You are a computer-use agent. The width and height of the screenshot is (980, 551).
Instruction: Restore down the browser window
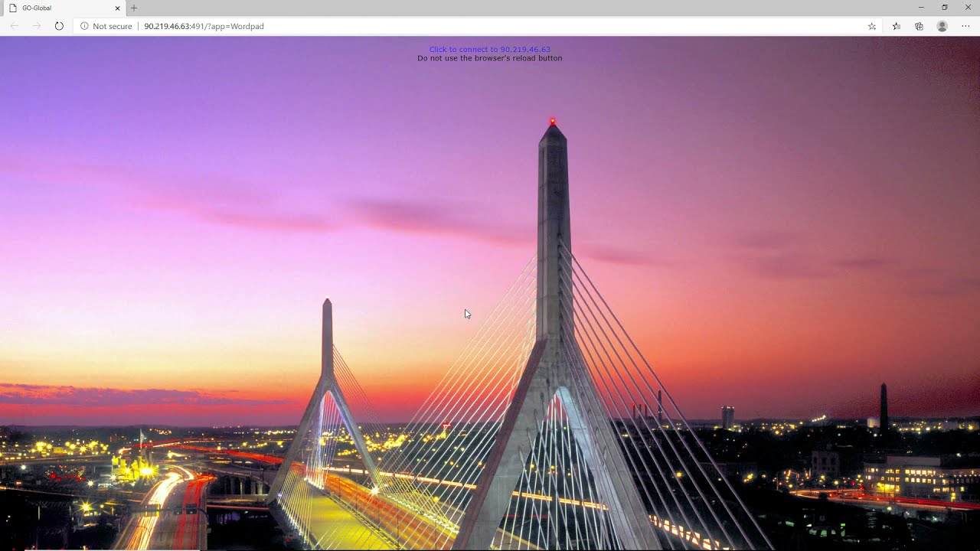pos(944,8)
